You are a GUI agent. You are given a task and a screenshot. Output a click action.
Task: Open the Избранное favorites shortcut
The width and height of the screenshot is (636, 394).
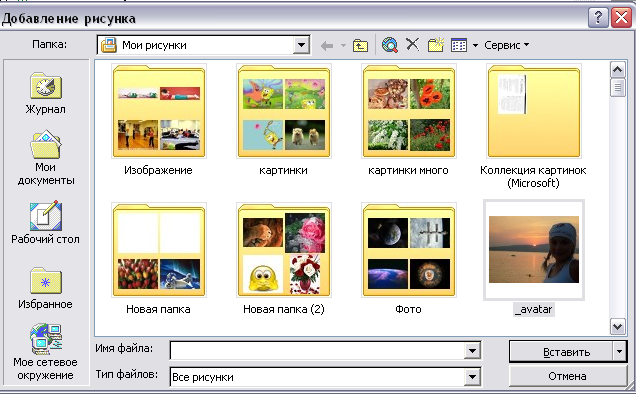45,288
